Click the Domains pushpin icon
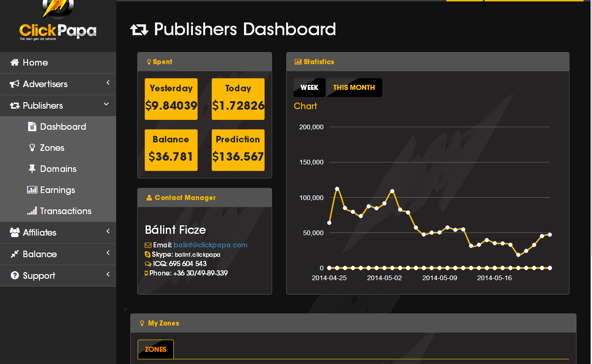Viewport: 592px width, 364px height. [x=32, y=169]
